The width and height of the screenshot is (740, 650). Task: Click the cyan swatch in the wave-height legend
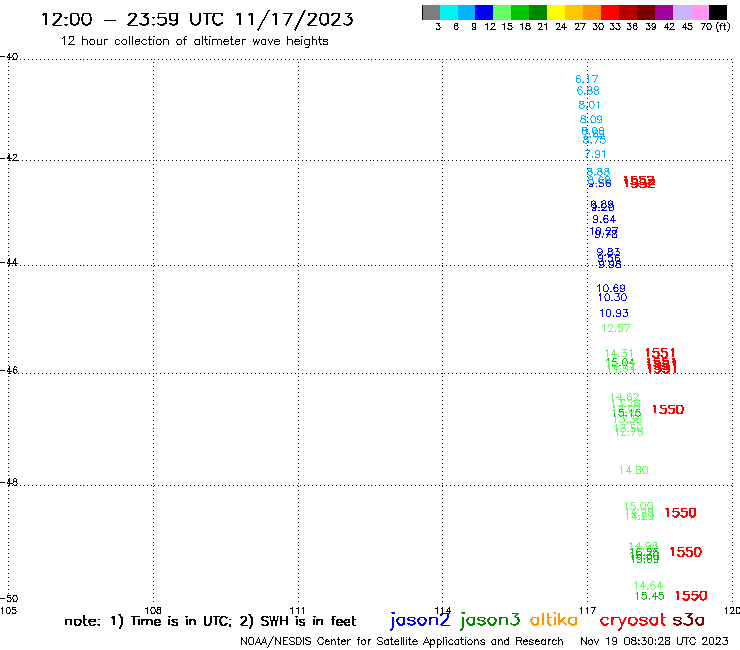(x=449, y=12)
